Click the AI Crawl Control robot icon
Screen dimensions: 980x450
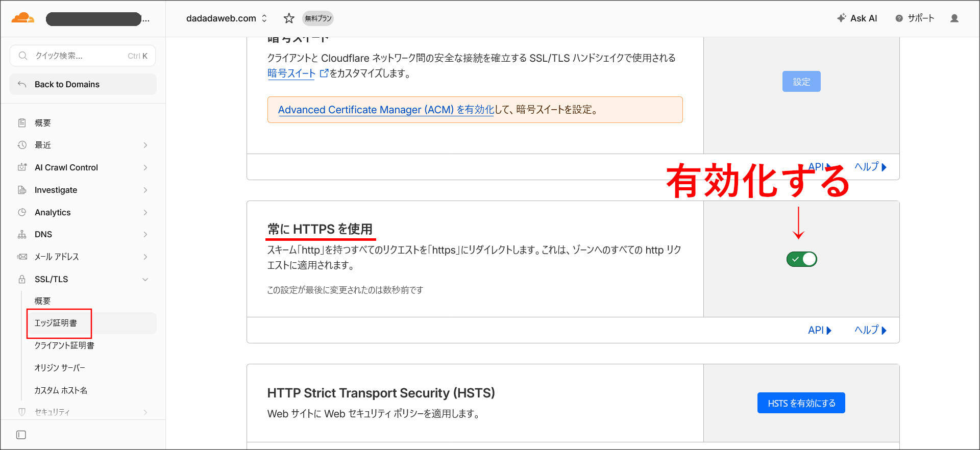pyautogui.click(x=22, y=167)
